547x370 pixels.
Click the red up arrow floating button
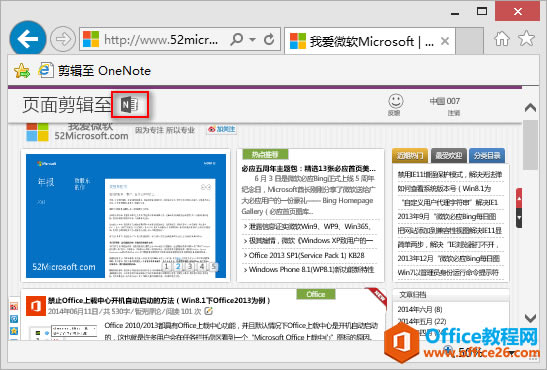519,198
